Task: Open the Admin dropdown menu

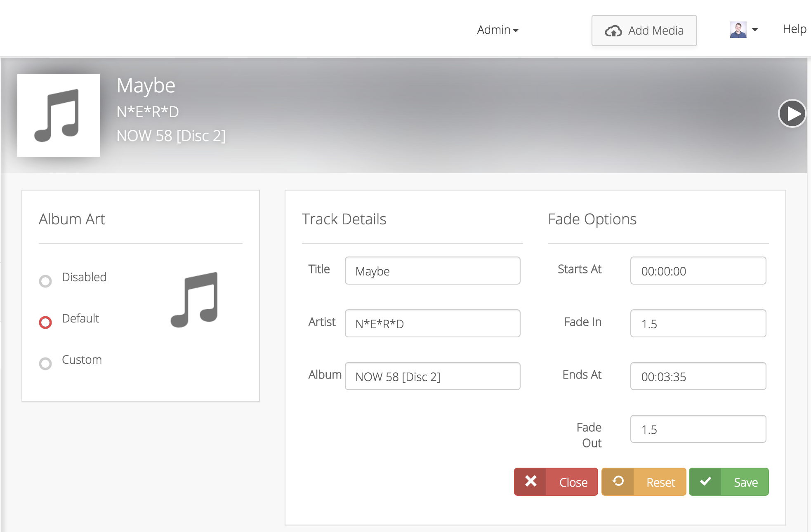Action: pyautogui.click(x=497, y=30)
